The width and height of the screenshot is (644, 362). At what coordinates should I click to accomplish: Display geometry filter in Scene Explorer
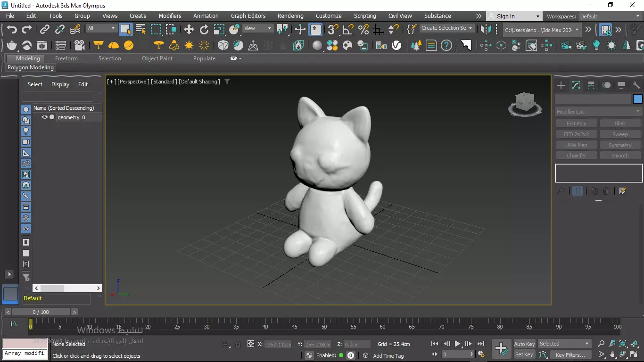(x=26, y=109)
